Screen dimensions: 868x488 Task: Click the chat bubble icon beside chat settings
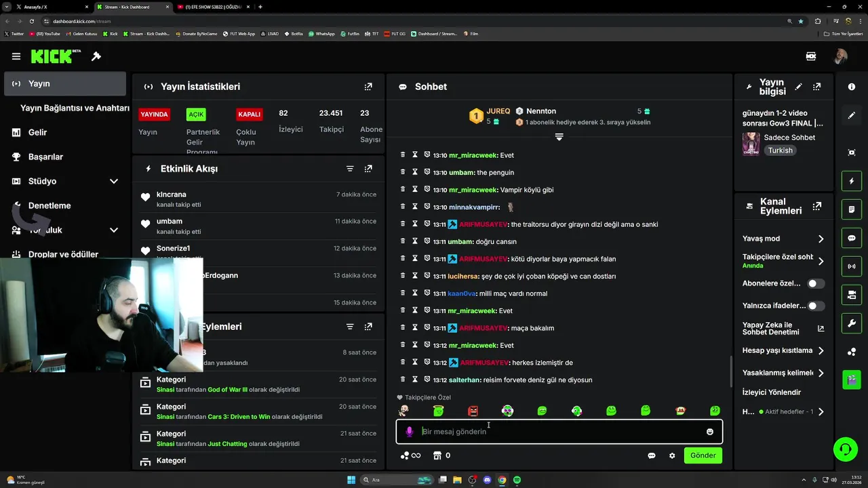pyautogui.click(x=652, y=455)
